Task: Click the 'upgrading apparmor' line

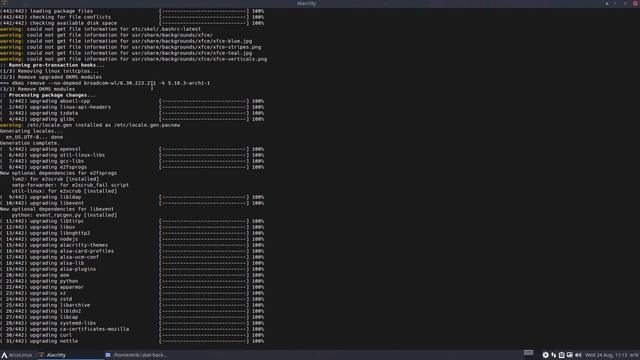Action: point(132,287)
